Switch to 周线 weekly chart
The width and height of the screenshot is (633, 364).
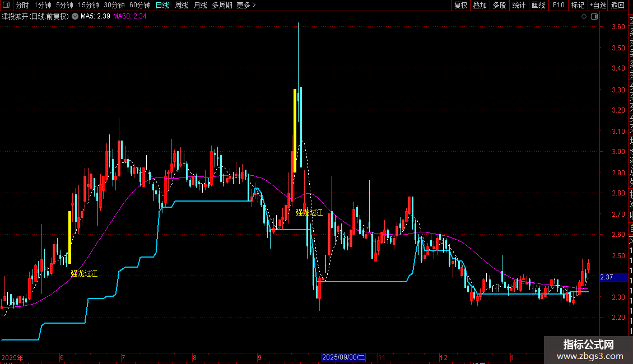click(181, 5)
